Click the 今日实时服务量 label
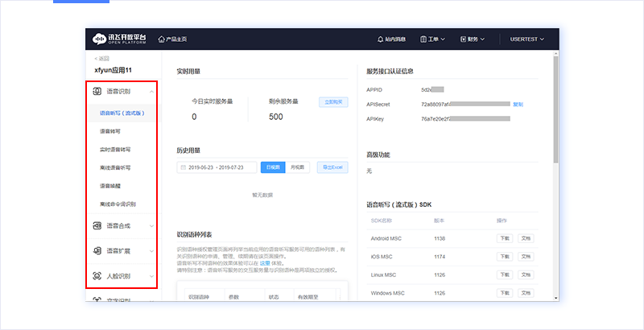The image size is (644, 330). click(213, 101)
